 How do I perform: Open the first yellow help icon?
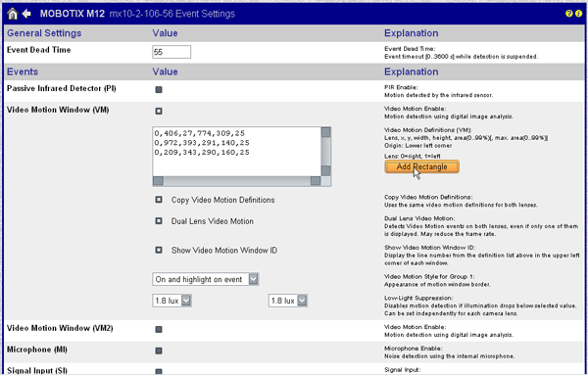point(568,14)
